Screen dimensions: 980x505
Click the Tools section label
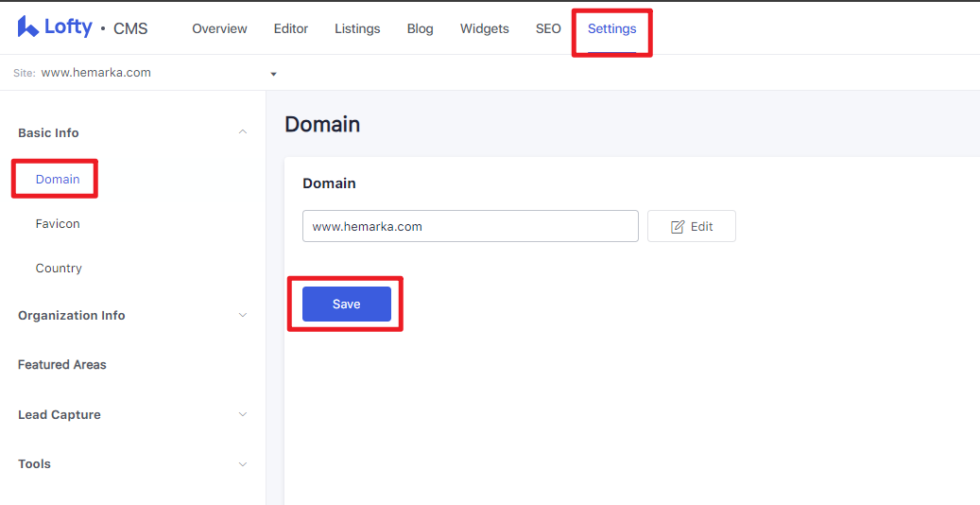click(34, 464)
